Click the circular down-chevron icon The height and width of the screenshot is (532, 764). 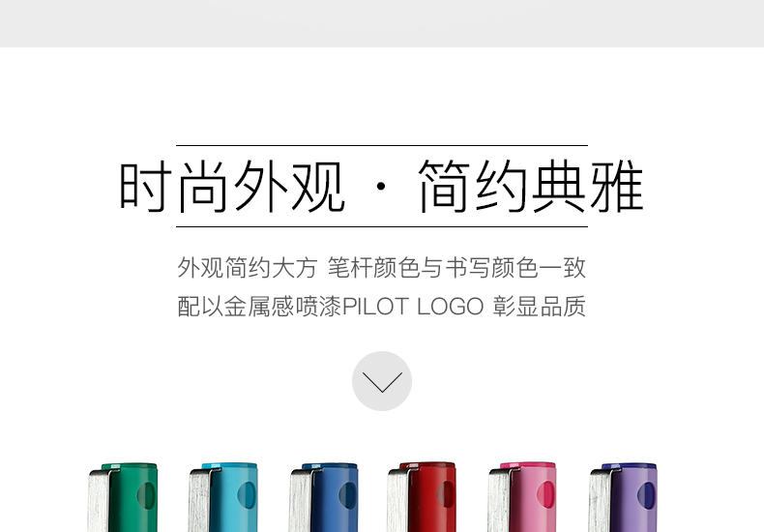[382, 381]
